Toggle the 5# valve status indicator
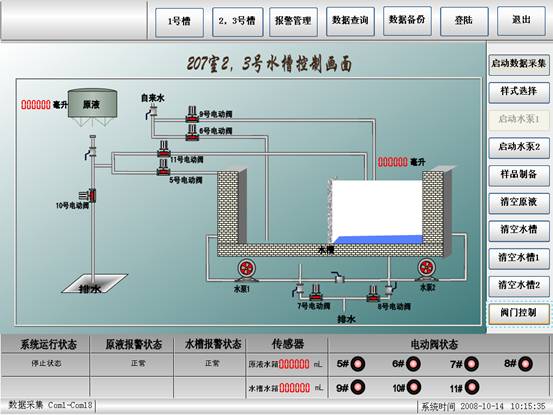Screen dimensions: 553x415 pyautogui.click(x=358, y=364)
